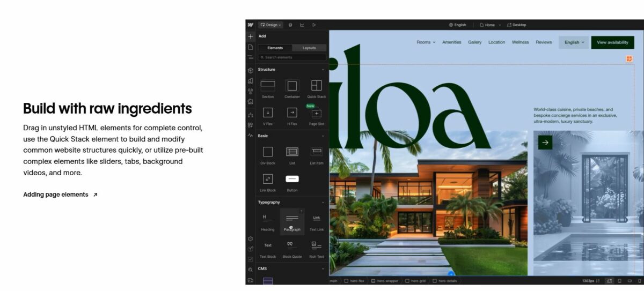Select the Link Block element

(268, 182)
